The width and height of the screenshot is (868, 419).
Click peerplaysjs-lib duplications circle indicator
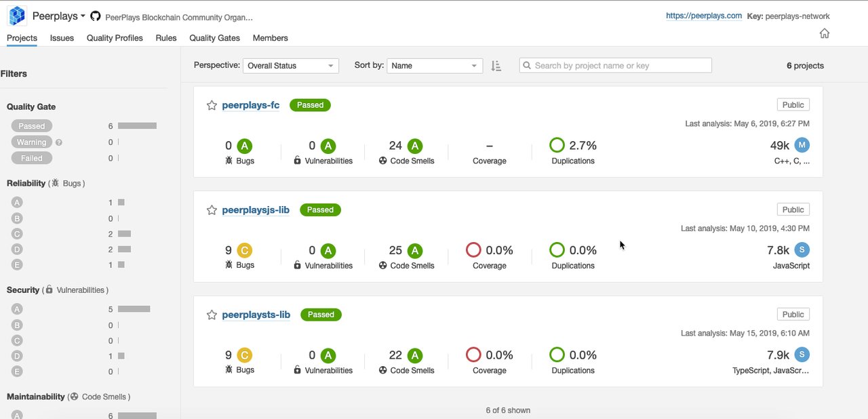tap(557, 250)
